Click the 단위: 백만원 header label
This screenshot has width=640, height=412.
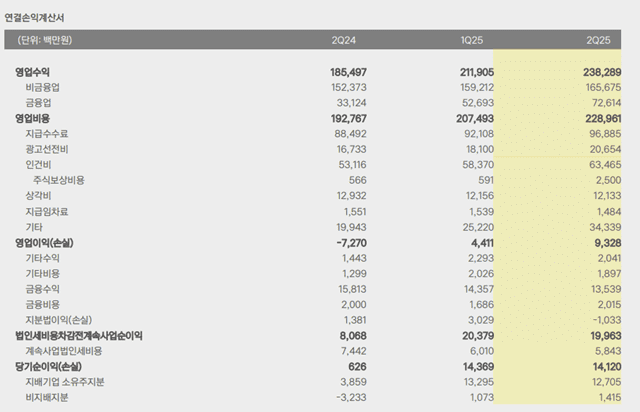pyautogui.click(x=44, y=40)
